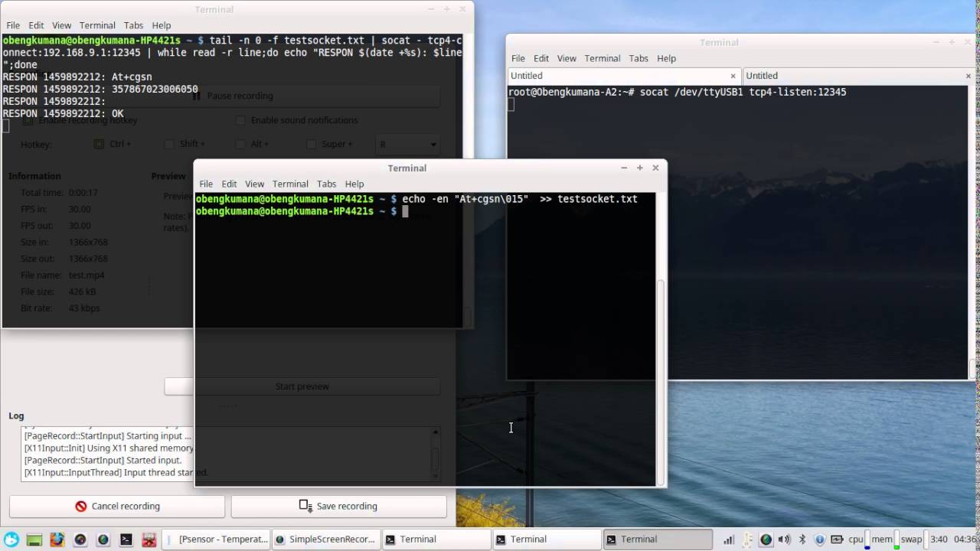This screenshot has height=551, width=980.
Task: Maximize the front Terminal window
Action: pyautogui.click(x=639, y=168)
